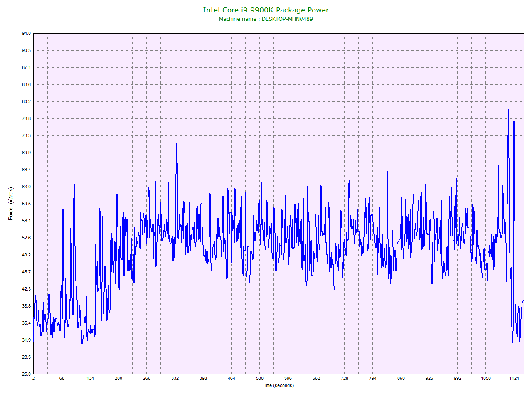This screenshot has height=399, width=532.
Task: Select the 80.2 power axis tick label
Action: coord(26,102)
